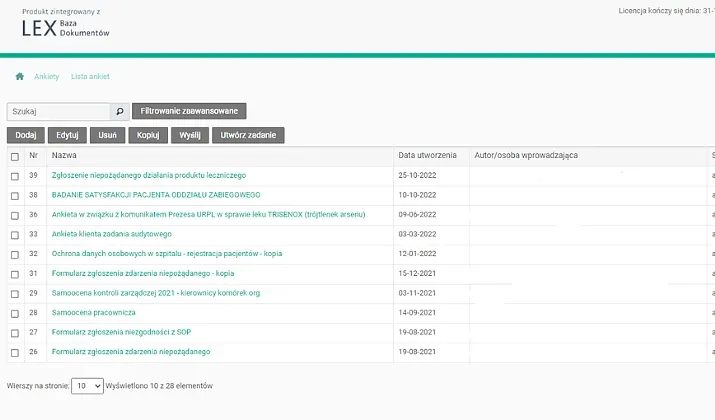The width and height of the screenshot is (715, 420).
Task: Sort by the Data utworzenia column header
Action: [x=427, y=155]
